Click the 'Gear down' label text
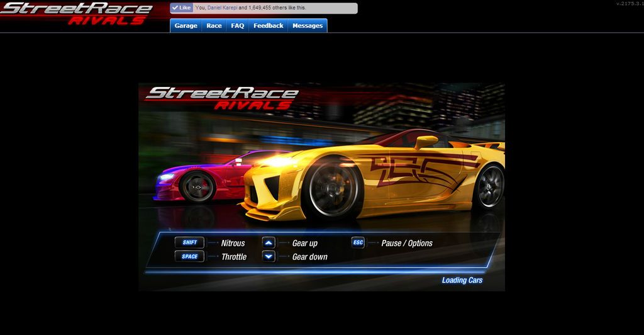The height and width of the screenshot is (335, 644). (309, 257)
